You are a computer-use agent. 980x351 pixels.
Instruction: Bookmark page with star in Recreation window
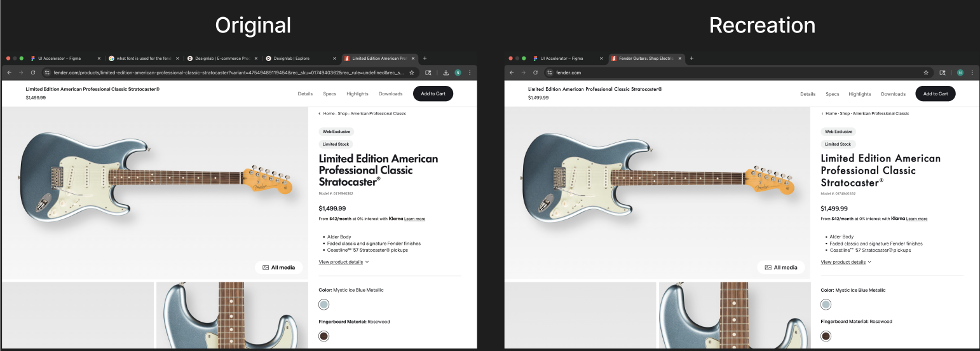pos(926,72)
